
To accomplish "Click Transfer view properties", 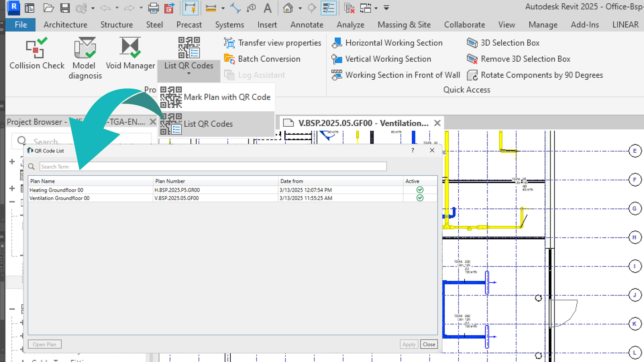I will click(x=272, y=43).
